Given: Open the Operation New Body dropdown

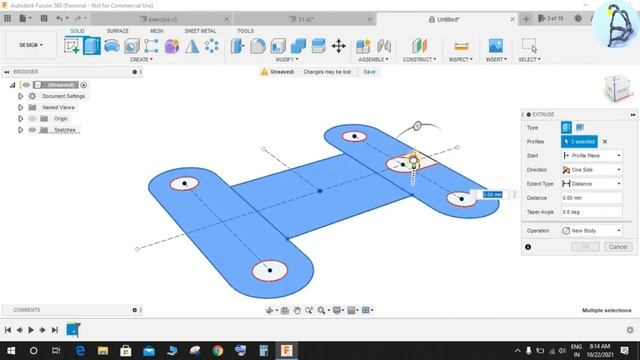Looking at the screenshot, I should click(591, 231).
